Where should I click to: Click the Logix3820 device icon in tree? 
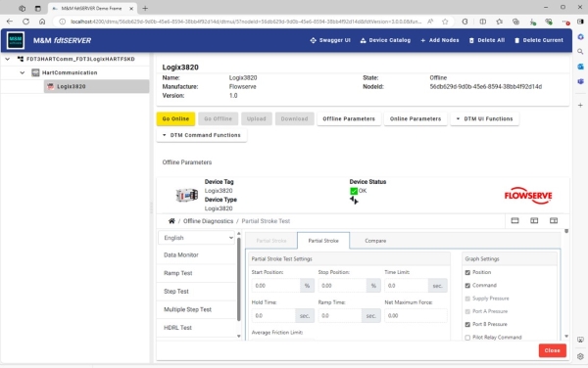click(51, 86)
